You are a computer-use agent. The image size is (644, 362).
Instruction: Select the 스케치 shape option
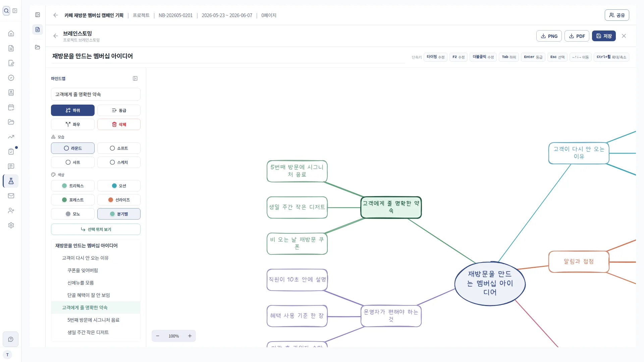tap(119, 162)
